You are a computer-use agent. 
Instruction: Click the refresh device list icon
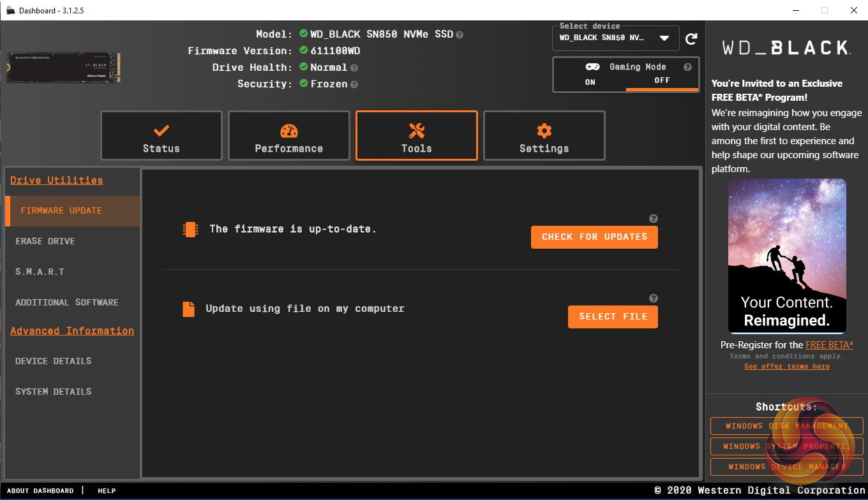tap(691, 39)
